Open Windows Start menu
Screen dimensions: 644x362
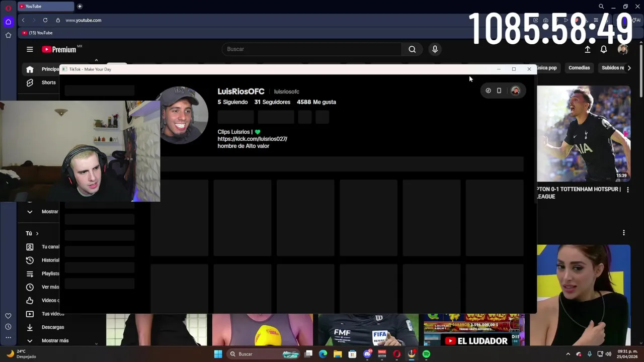(x=218, y=354)
